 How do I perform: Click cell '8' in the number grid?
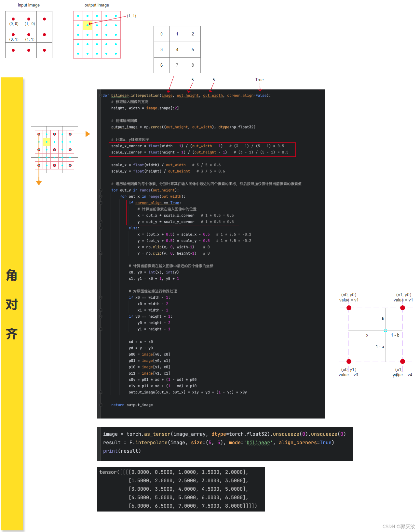tap(193, 65)
